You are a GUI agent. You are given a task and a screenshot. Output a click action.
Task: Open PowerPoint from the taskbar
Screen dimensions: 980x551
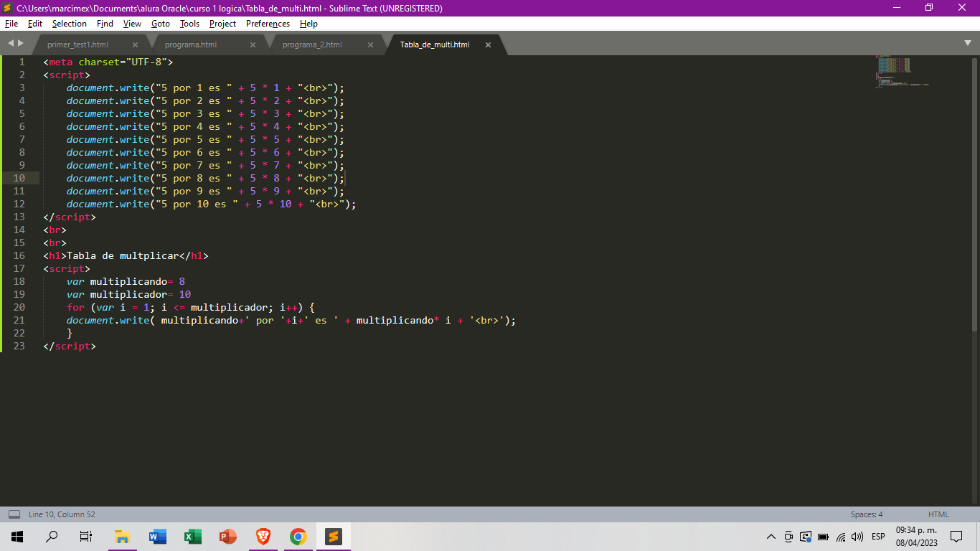[x=228, y=537]
